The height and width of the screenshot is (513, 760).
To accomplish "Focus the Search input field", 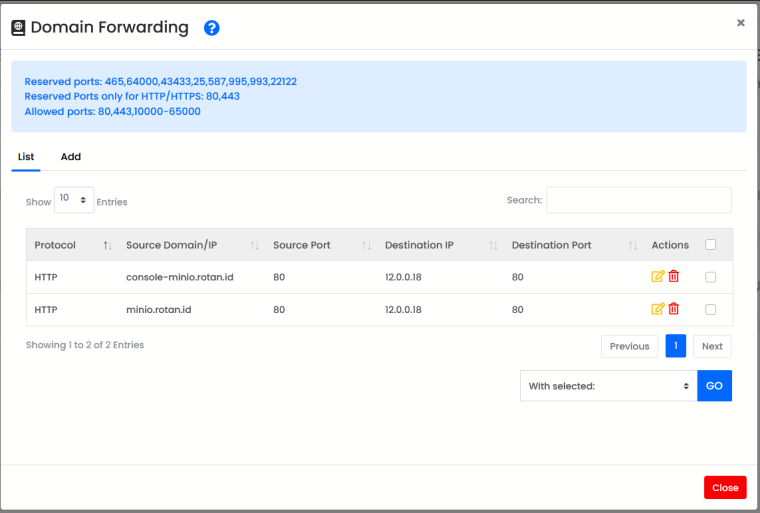I will (x=639, y=200).
